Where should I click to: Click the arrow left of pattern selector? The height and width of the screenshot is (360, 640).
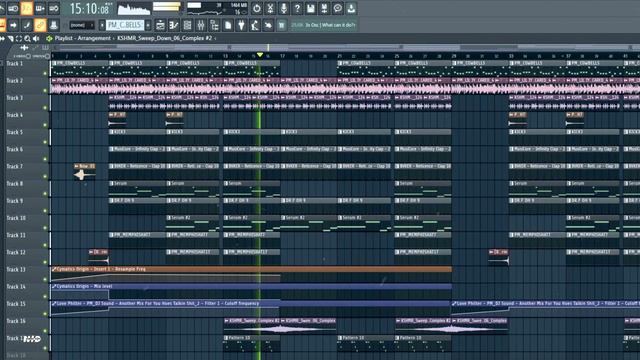(102, 25)
